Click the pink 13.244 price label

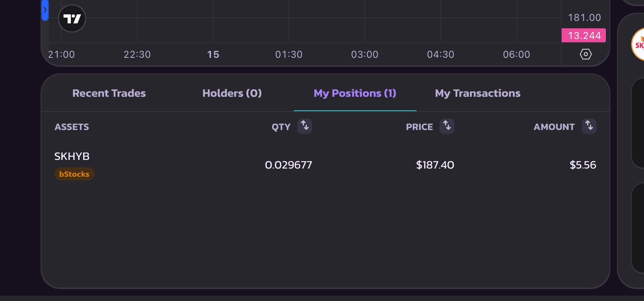click(x=584, y=36)
